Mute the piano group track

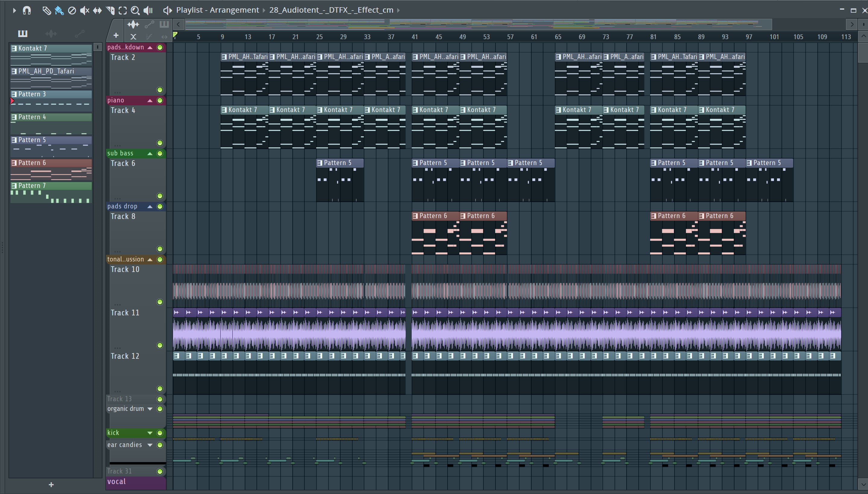159,100
